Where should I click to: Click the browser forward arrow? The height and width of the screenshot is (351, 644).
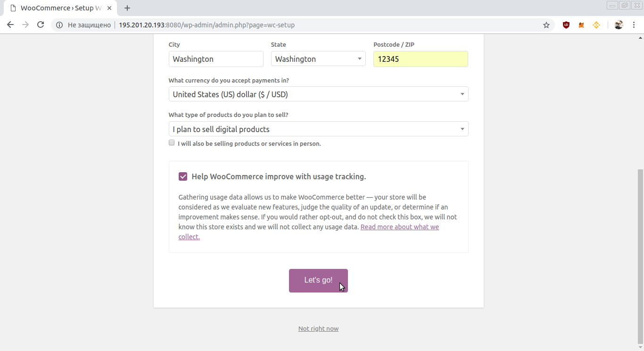click(x=25, y=25)
